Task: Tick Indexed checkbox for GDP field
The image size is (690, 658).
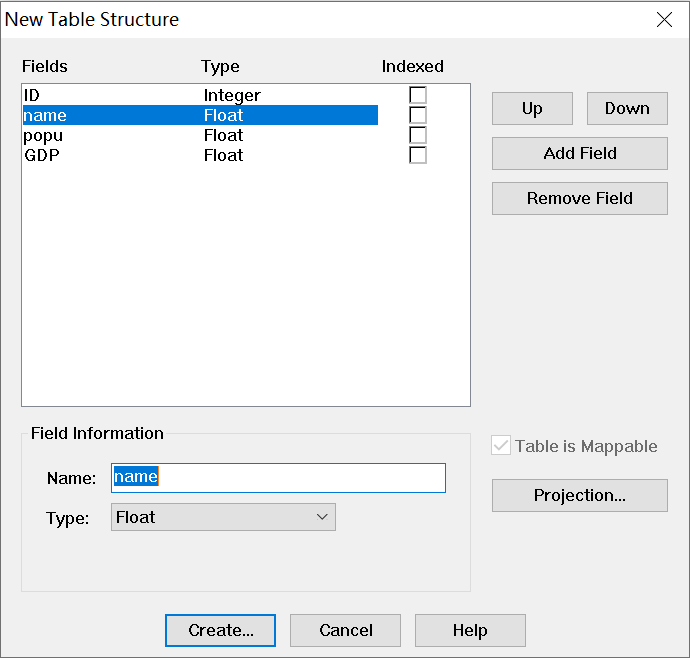Action: pos(418,155)
